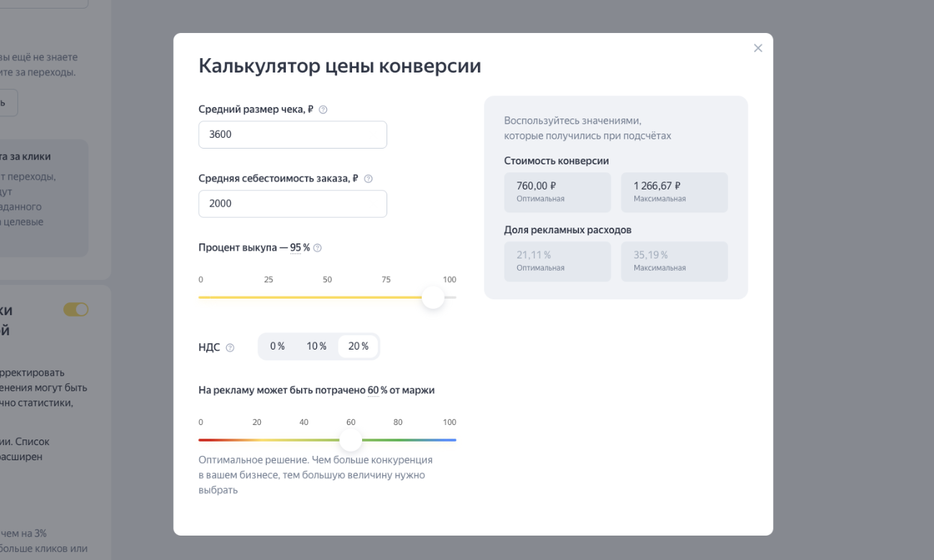The image size is (934, 560).
Task: Click the order cost input with 2000
Action: click(x=292, y=203)
